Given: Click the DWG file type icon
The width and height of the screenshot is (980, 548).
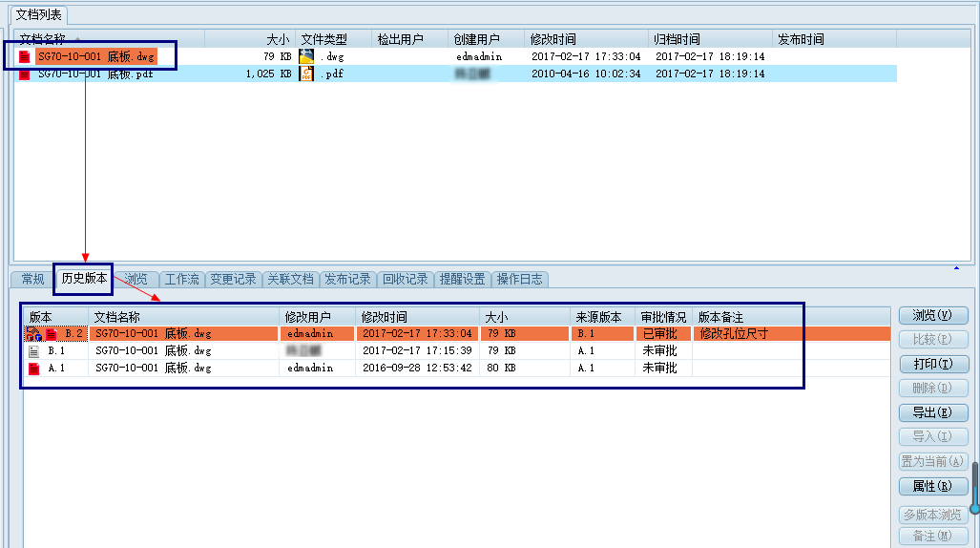Looking at the screenshot, I should [306, 57].
